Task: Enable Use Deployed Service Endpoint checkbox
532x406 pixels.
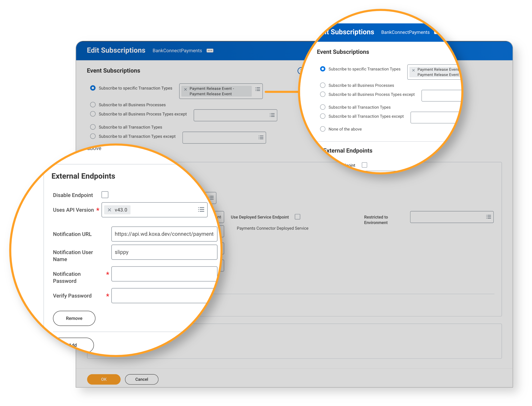Action: tap(297, 217)
